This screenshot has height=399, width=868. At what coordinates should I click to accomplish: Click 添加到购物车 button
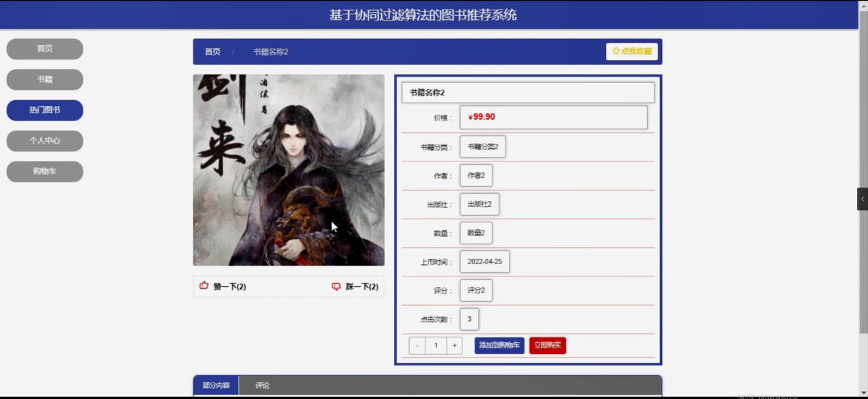pyautogui.click(x=499, y=346)
